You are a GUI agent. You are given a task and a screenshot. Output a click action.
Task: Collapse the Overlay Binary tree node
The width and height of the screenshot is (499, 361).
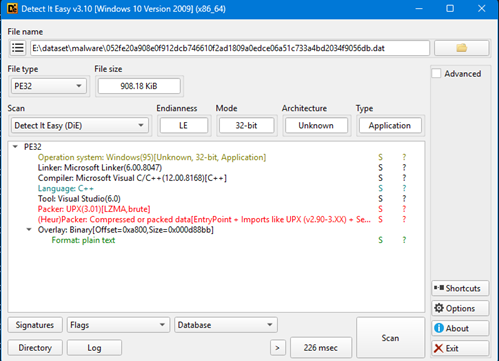click(29, 230)
